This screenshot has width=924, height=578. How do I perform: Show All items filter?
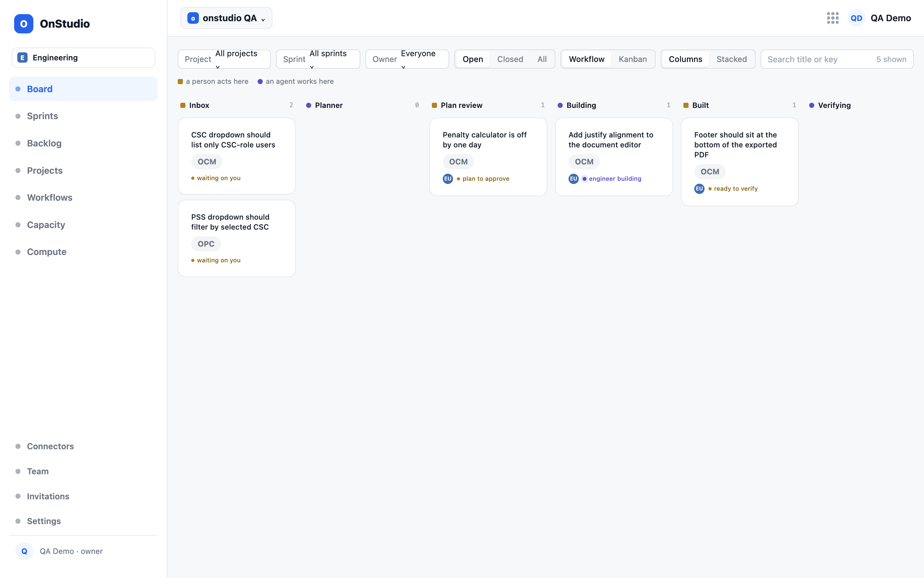pyautogui.click(x=542, y=59)
